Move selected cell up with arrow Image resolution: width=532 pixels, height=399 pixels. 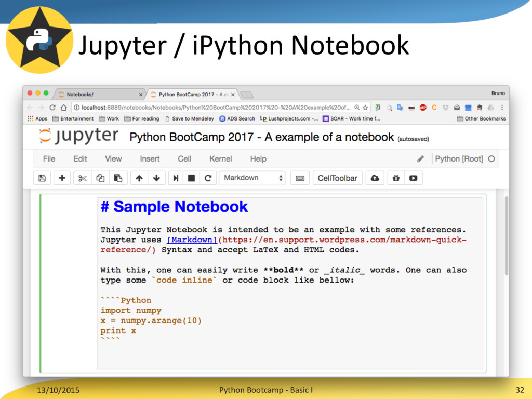point(139,178)
